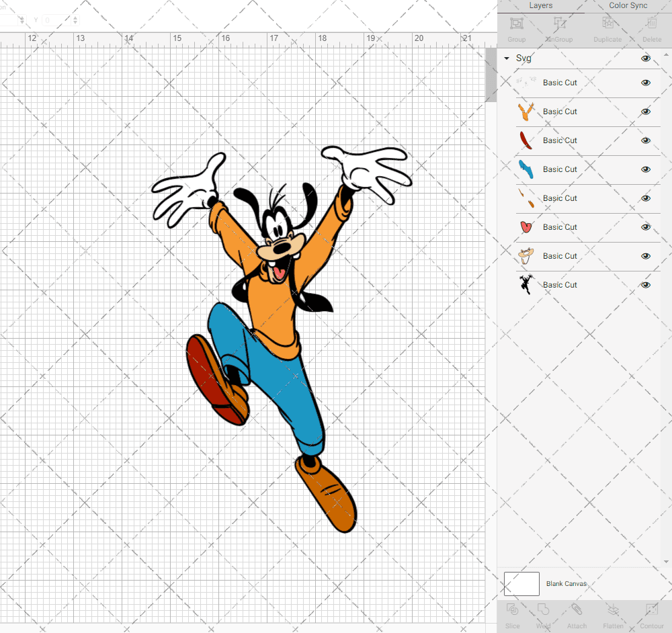The height and width of the screenshot is (633, 672).
Task: Click the Y position input field
Action: pos(56,19)
